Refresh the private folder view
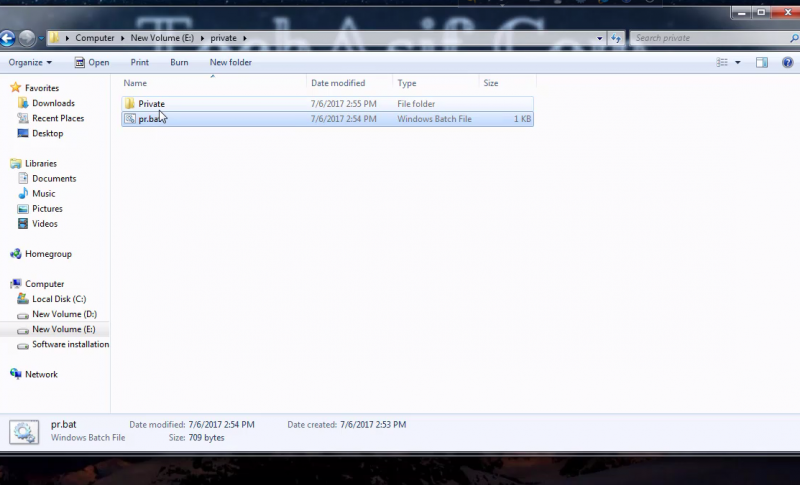 pyautogui.click(x=616, y=38)
